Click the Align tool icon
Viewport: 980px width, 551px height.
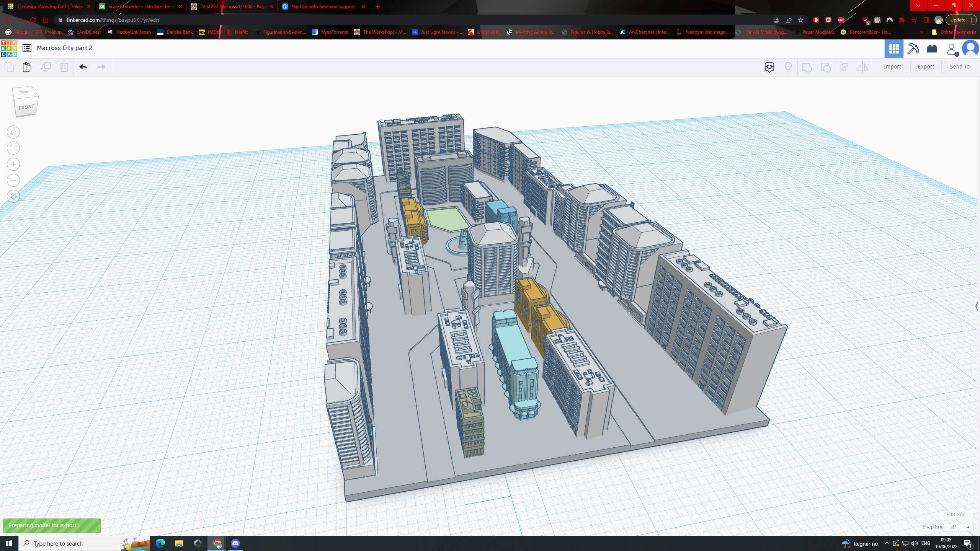pyautogui.click(x=844, y=67)
